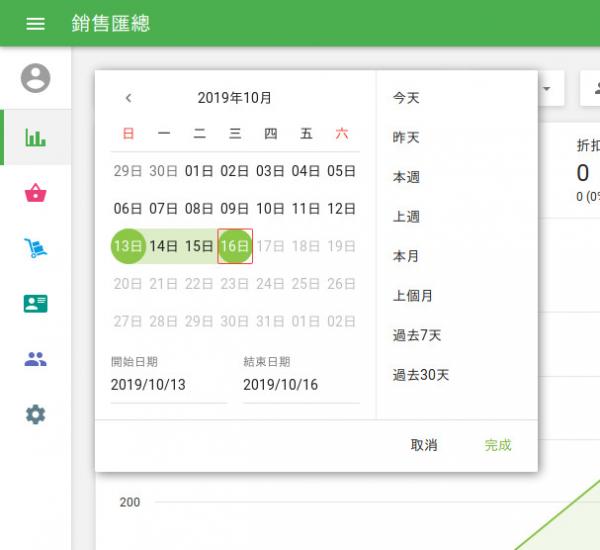
Task: Expand the dropdown arrow behind the date picker
Action: (x=547, y=89)
